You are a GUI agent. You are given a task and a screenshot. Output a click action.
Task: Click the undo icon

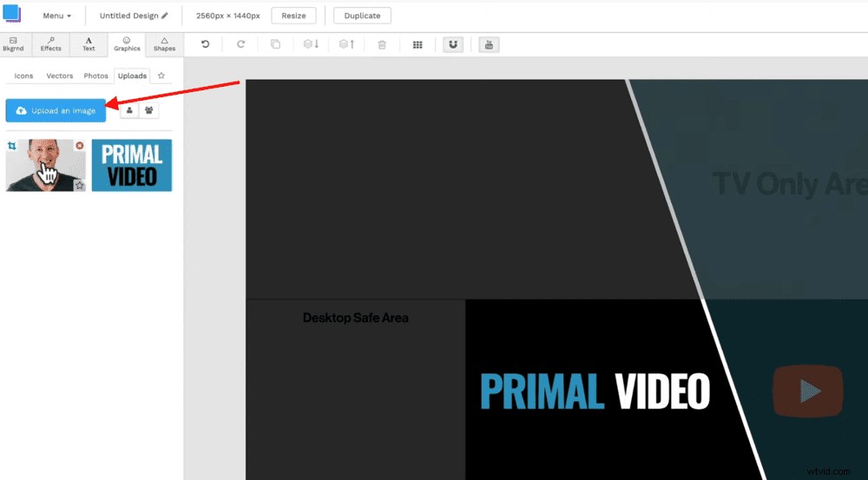(x=205, y=44)
